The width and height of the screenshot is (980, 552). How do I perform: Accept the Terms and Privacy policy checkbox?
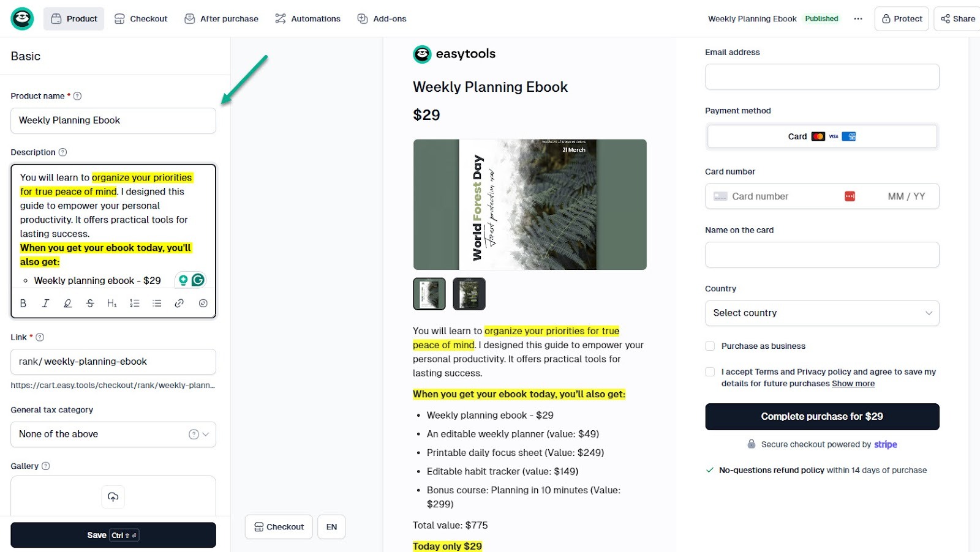click(x=710, y=371)
